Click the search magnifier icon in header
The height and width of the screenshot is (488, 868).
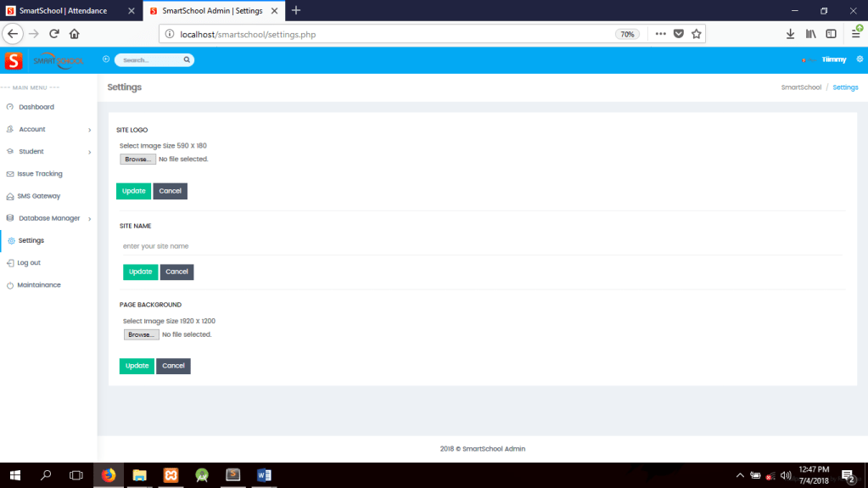(187, 60)
